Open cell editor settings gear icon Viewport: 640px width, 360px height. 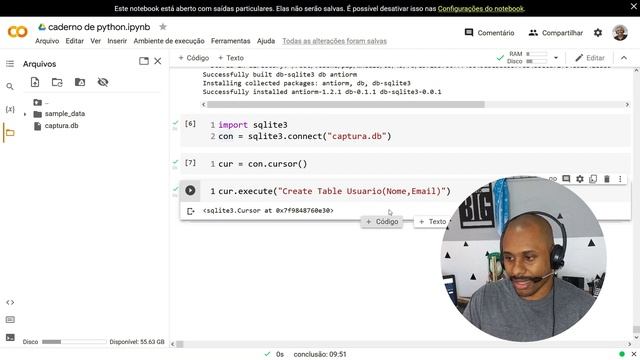(580, 179)
